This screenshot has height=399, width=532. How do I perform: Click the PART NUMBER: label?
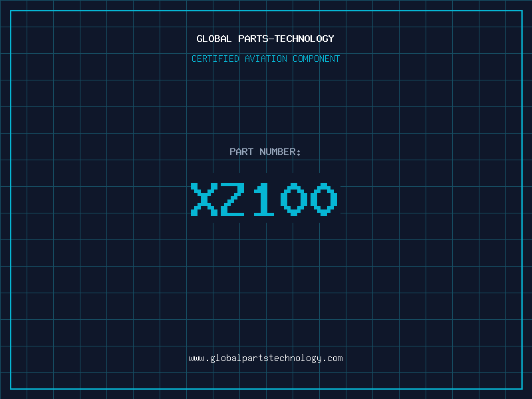265,152
